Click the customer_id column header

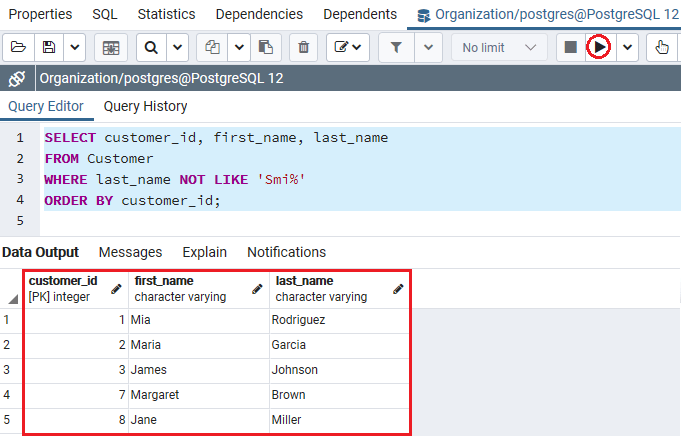coord(76,289)
